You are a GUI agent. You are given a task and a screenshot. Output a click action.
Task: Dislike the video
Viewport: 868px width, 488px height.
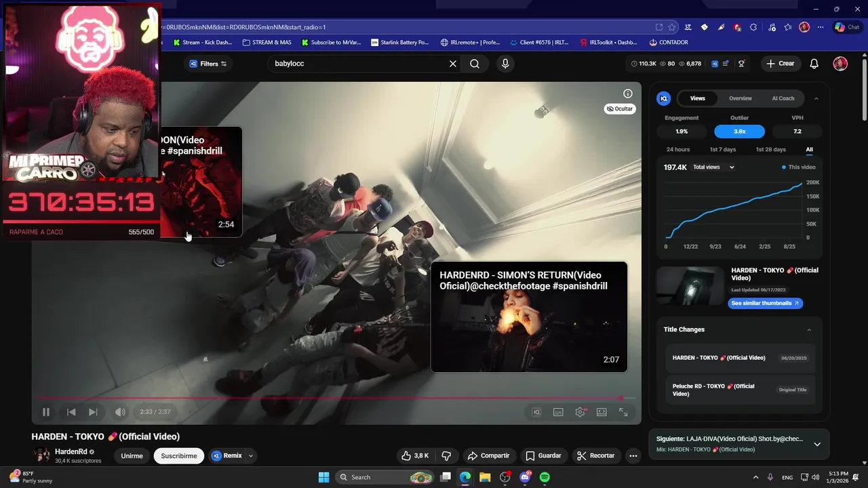pyautogui.click(x=446, y=455)
